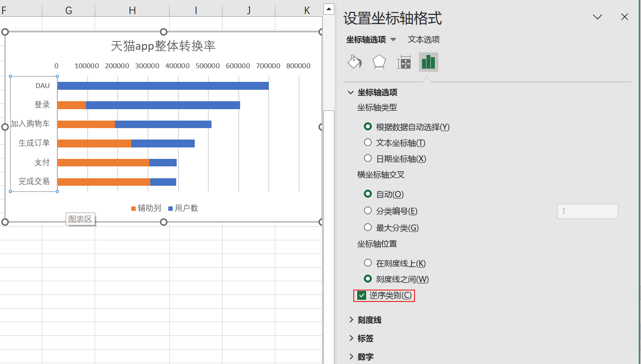Expand the 数字 section
This screenshot has width=641, height=364.
[x=351, y=357]
